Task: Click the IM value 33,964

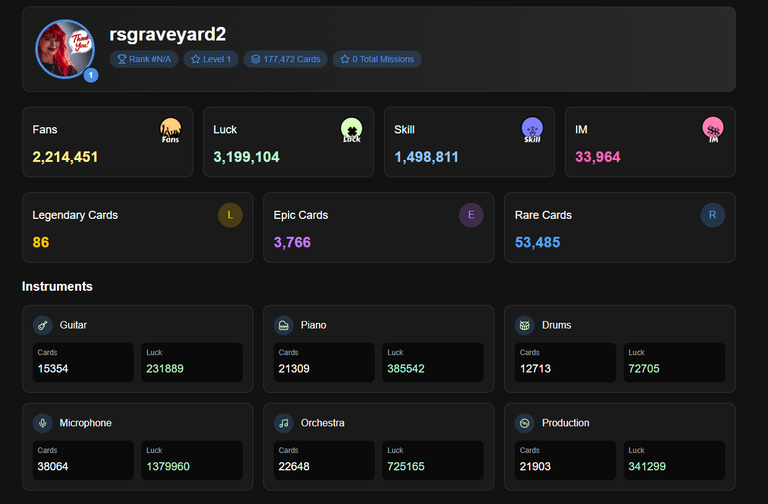Action: [x=598, y=157]
